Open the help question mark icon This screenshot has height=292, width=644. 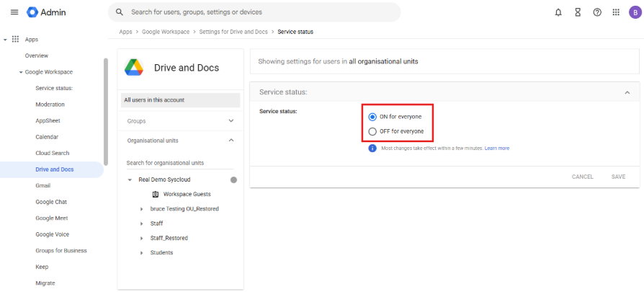click(x=597, y=12)
